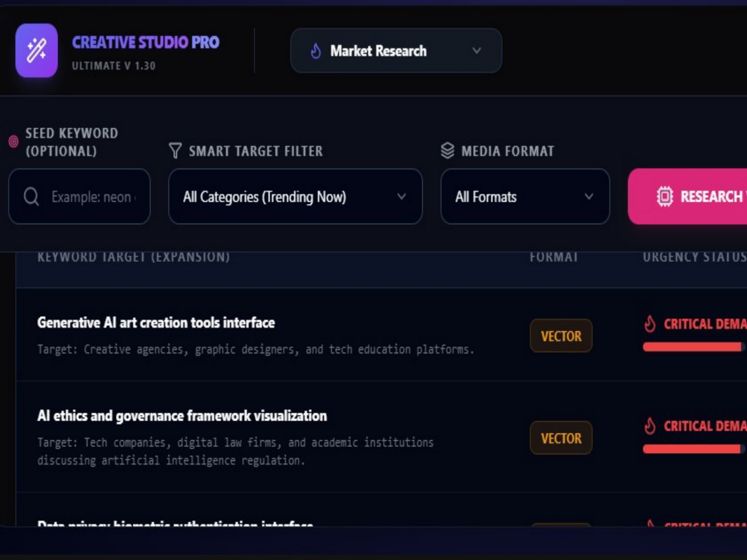Click the chip icon on the Research button
This screenshot has width=747, height=560.
pyautogui.click(x=665, y=197)
